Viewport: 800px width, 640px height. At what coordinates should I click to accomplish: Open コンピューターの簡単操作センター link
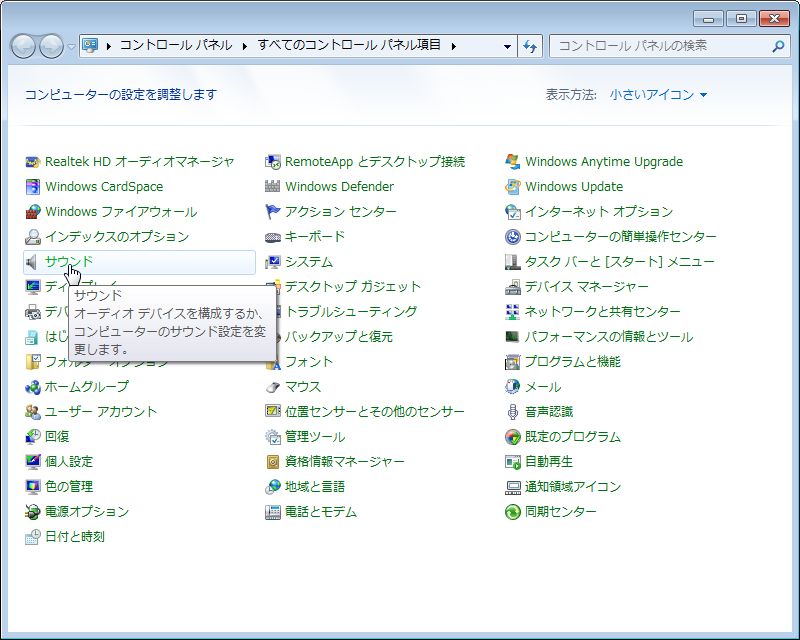coord(621,237)
